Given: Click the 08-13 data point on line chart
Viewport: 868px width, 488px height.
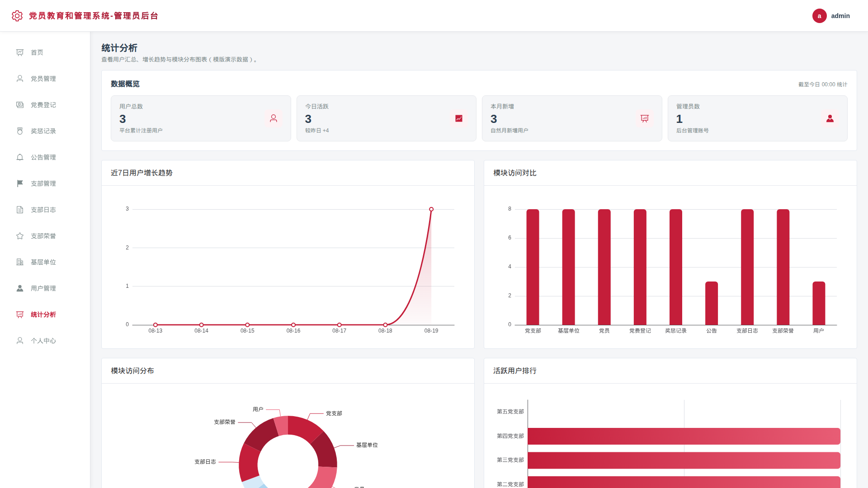Looking at the screenshot, I should tap(156, 325).
